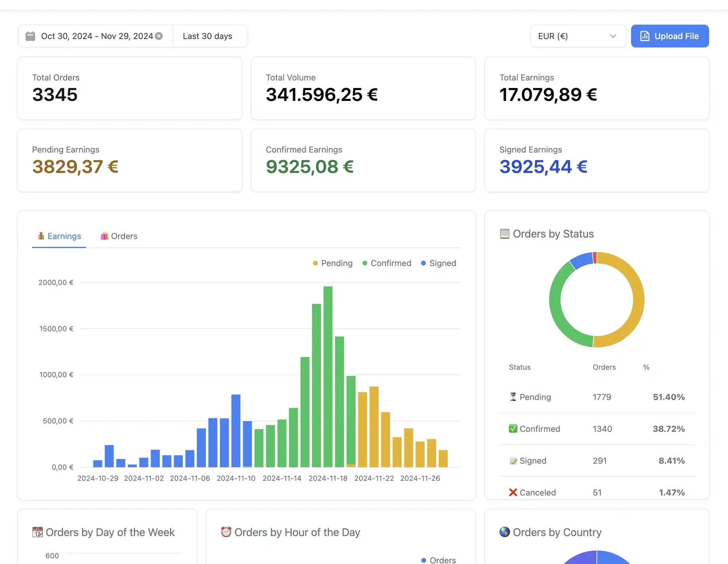Click the Orders by Day of the Week heading
Image resolution: width=728 pixels, height=564 pixels.
(x=110, y=532)
